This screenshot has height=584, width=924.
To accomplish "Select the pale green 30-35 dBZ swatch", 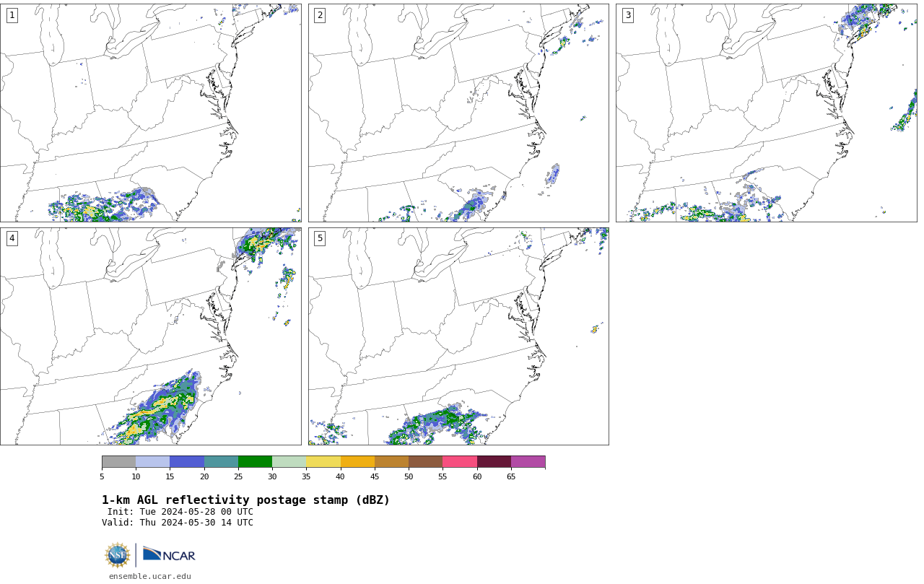I will click(289, 462).
